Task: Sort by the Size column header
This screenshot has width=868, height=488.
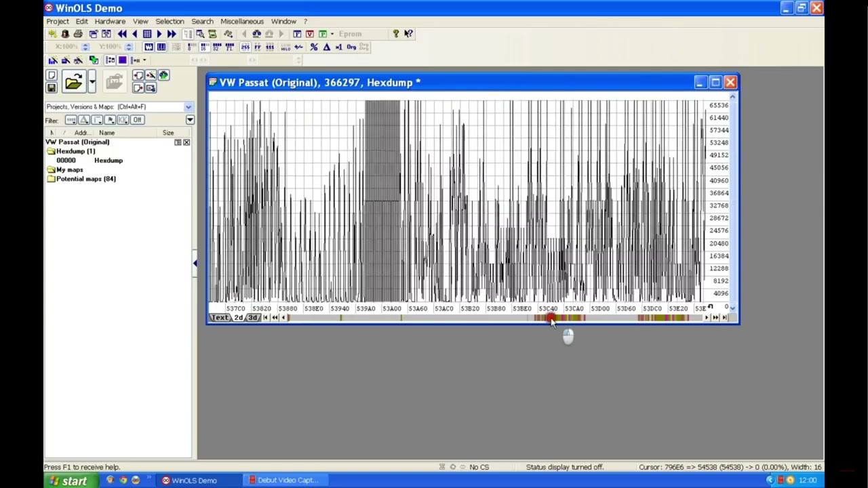Action: pyautogui.click(x=168, y=133)
